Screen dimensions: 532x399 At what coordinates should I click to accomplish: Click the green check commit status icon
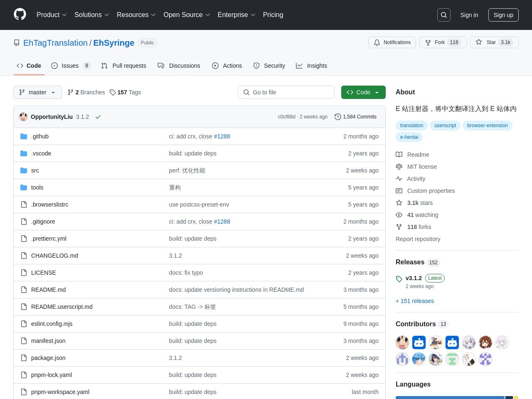point(98,117)
